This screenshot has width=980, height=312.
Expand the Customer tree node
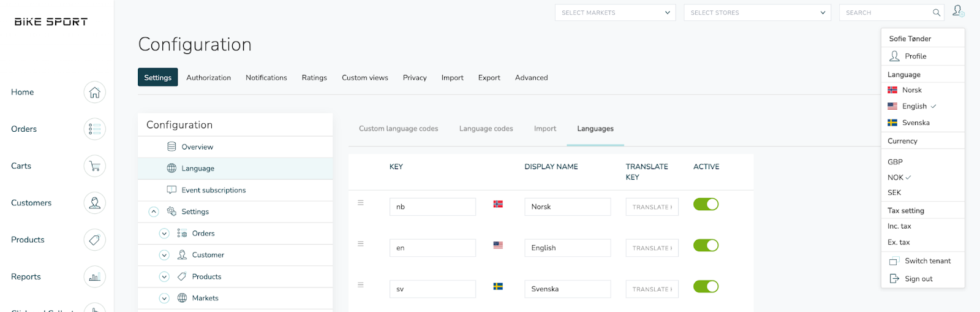164,255
